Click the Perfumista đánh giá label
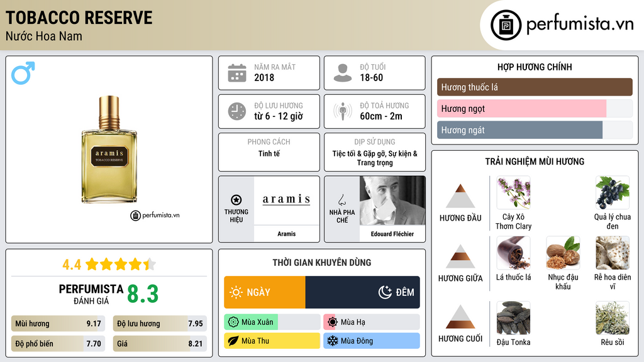Viewport: 644px width, 362px height. coord(91,294)
